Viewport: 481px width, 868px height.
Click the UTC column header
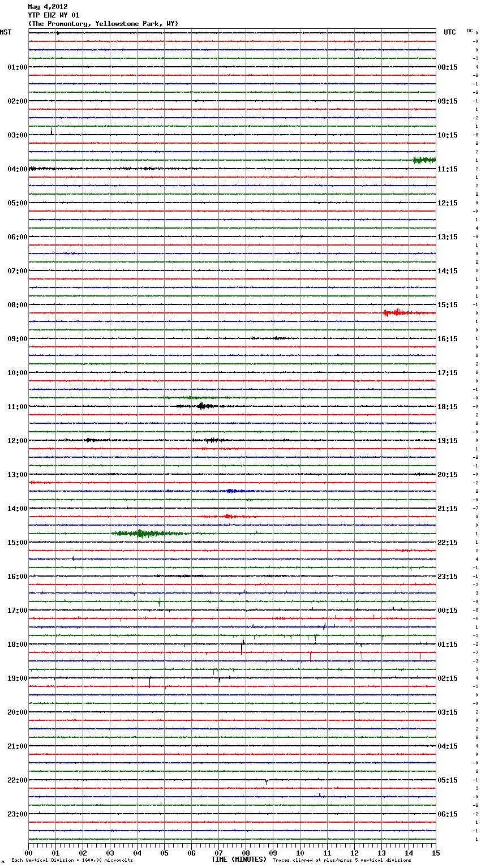449,32
